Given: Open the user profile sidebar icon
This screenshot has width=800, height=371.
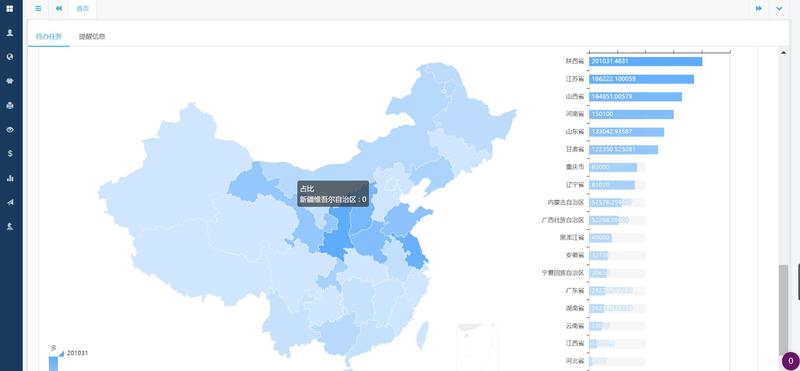Looking at the screenshot, I should [x=10, y=33].
